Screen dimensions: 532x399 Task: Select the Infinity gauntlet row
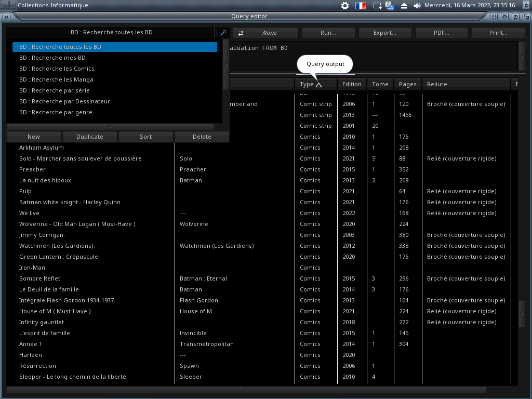262,322
